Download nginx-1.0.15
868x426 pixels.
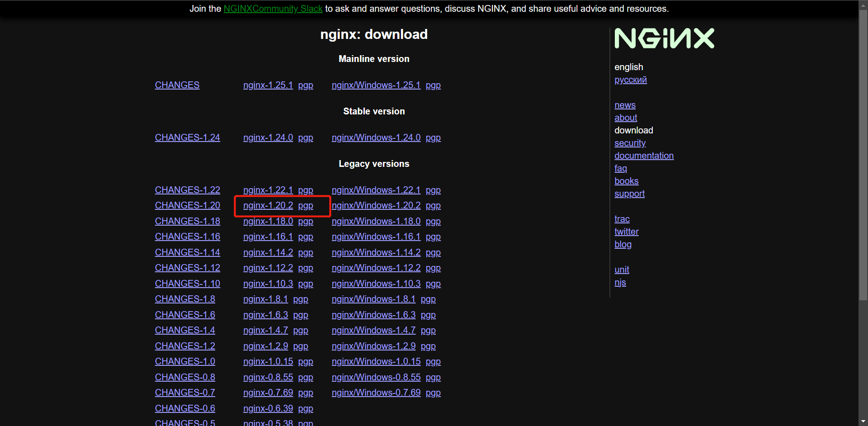coord(268,361)
